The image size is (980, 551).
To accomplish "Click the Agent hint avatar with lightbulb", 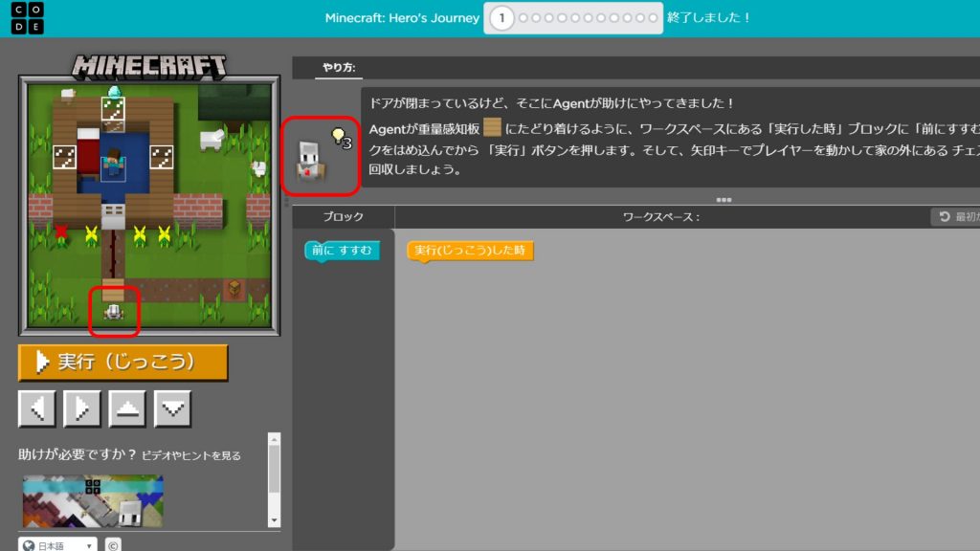I will click(320, 156).
